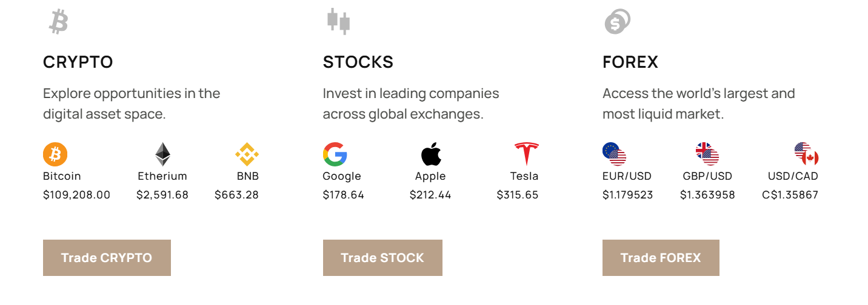Click the gray Bitcoin symbol above CRYPTO
Screen dimensions: 868x305
[59, 22]
